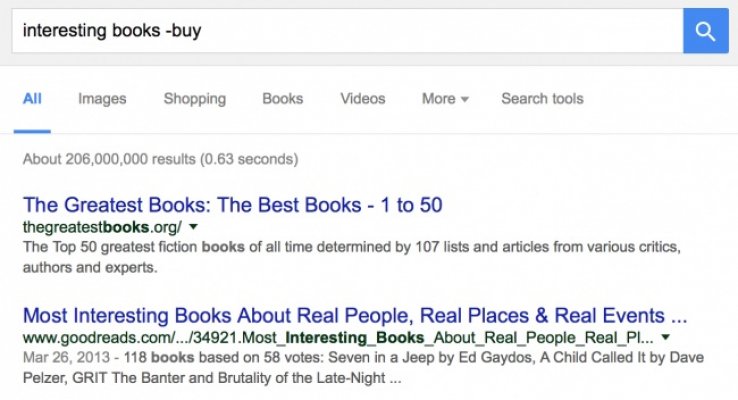
Task: Open Search tools options
Action: click(x=542, y=99)
